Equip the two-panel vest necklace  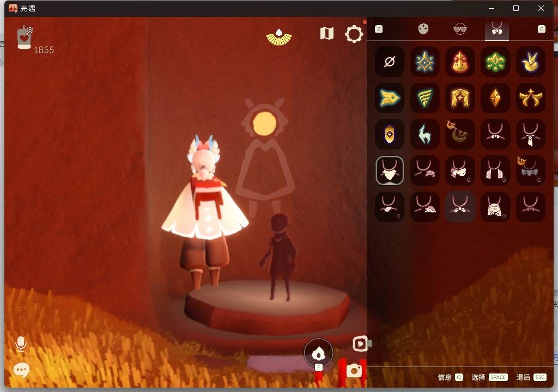click(x=495, y=170)
